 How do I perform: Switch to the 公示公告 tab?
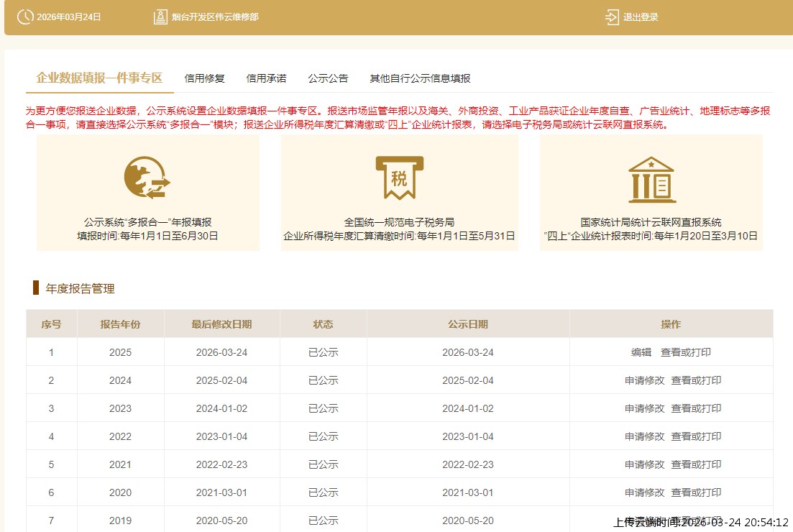tap(328, 78)
